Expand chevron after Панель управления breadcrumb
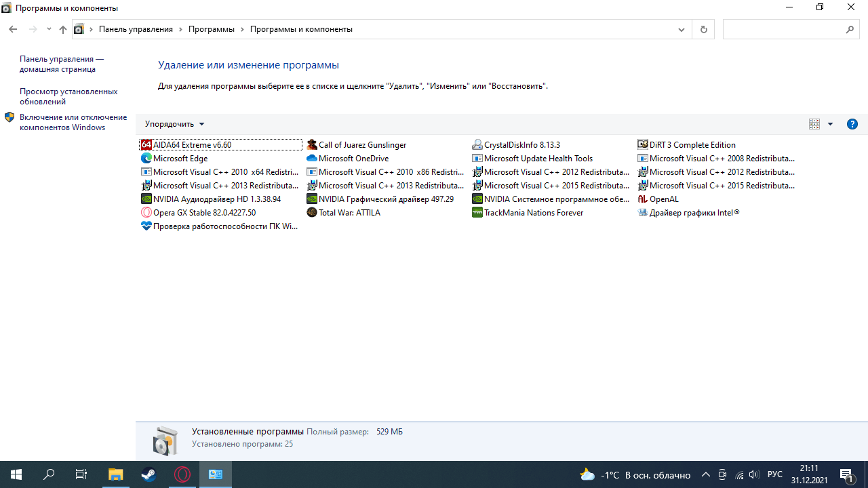This screenshot has width=868, height=488. coord(180,29)
